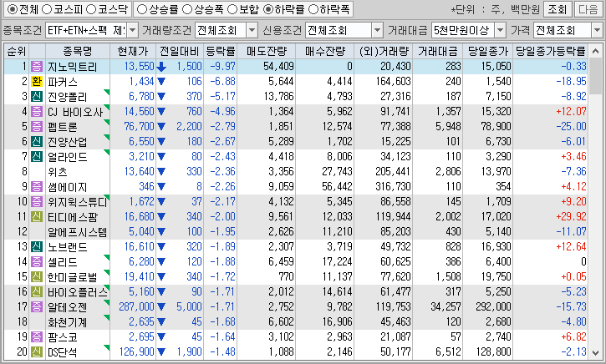Click the 당일종가등락률 column header
The width and height of the screenshot is (606, 364).
click(551, 51)
